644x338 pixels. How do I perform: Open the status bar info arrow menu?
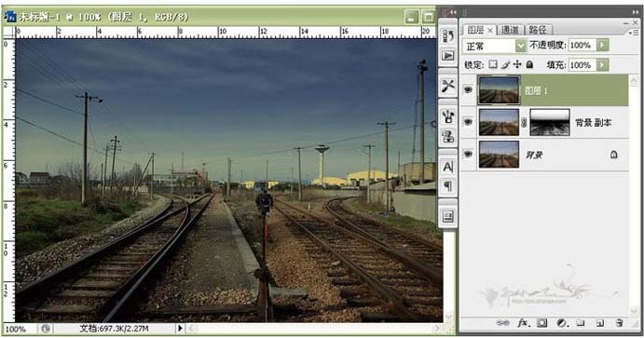click(180, 328)
